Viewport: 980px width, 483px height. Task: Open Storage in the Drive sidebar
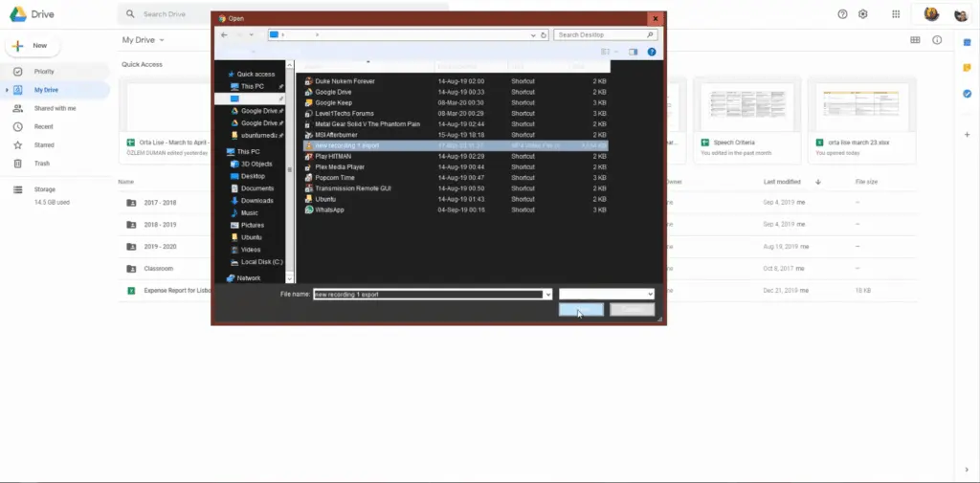click(44, 189)
